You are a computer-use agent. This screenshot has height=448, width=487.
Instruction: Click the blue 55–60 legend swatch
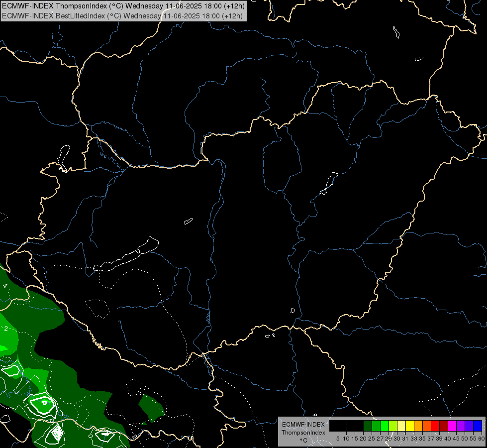(478, 426)
